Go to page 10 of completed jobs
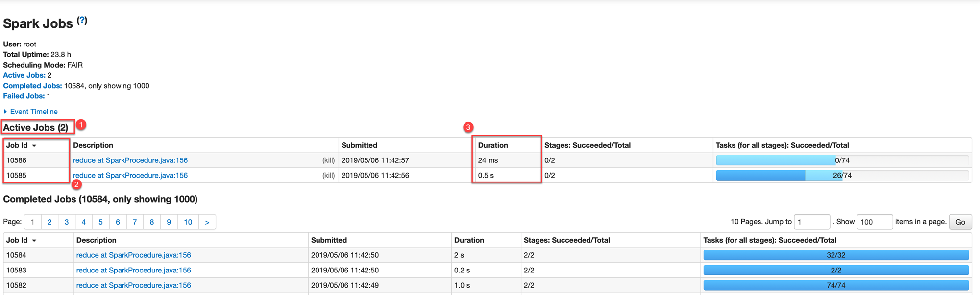 (x=188, y=222)
